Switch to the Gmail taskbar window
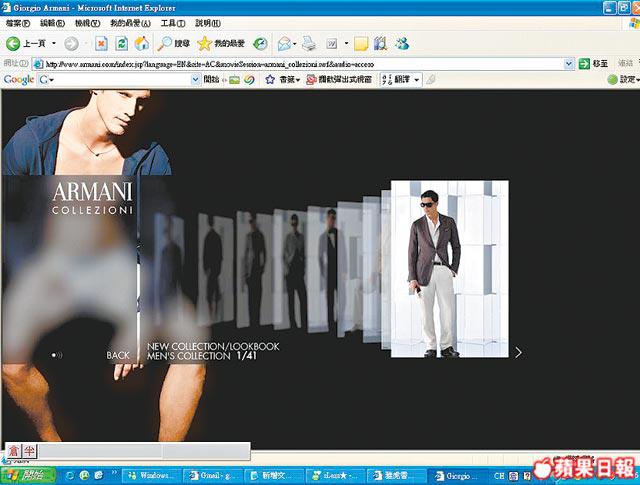 [213, 476]
